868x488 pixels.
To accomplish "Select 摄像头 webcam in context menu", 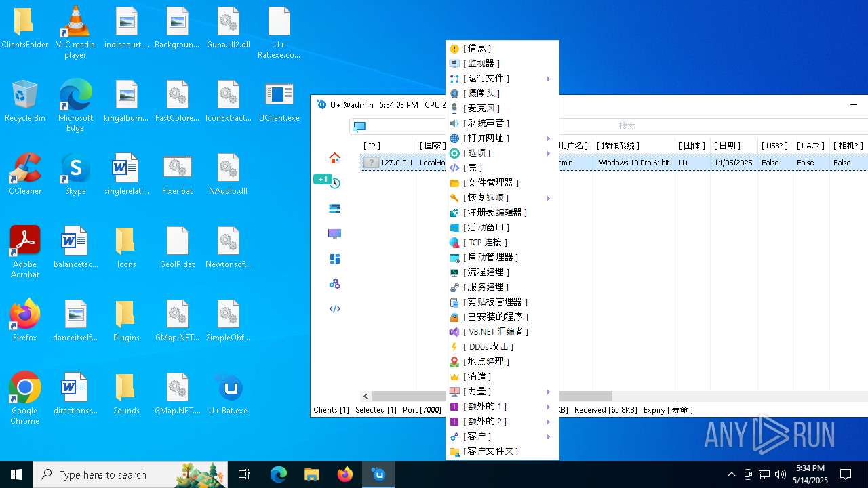I will (x=502, y=94).
